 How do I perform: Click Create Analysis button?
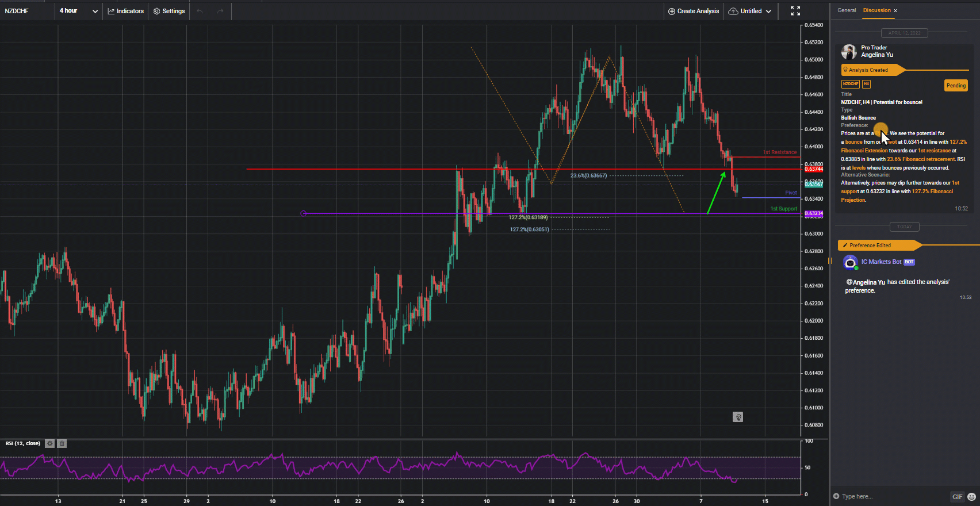pos(693,11)
